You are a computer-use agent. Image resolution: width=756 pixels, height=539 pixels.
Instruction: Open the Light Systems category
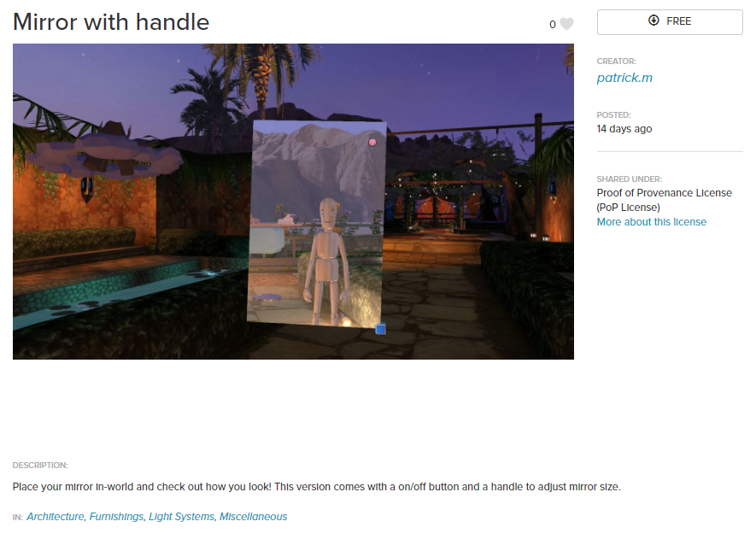pos(181,516)
